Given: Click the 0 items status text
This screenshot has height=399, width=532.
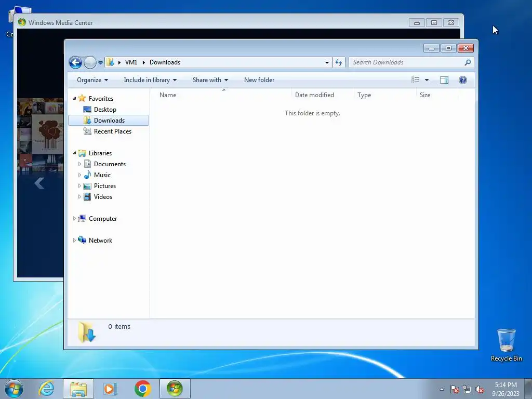Looking at the screenshot, I should pyautogui.click(x=119, y=326).
